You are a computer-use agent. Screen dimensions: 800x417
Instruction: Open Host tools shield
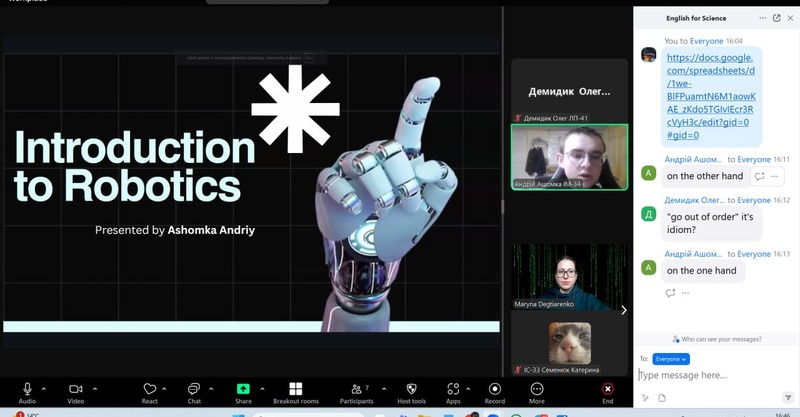click(412, 393)
